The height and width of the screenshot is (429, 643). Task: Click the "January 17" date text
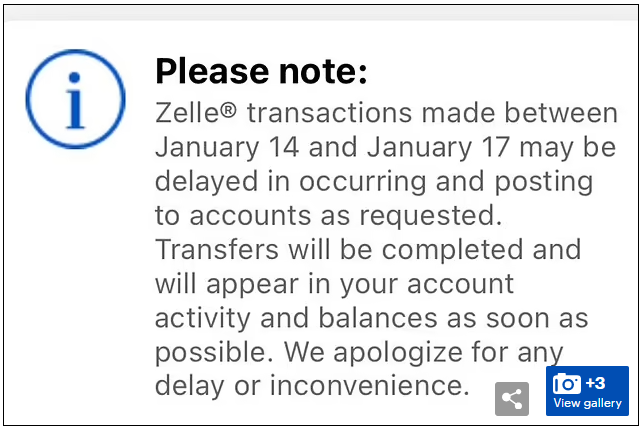click(x=436, y=147)
